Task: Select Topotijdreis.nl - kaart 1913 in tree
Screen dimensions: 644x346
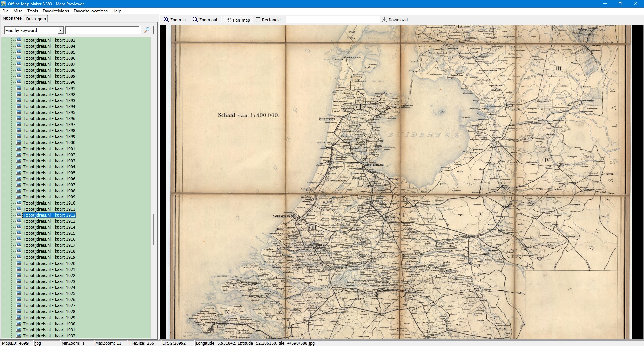Action: tap(49, 221)
